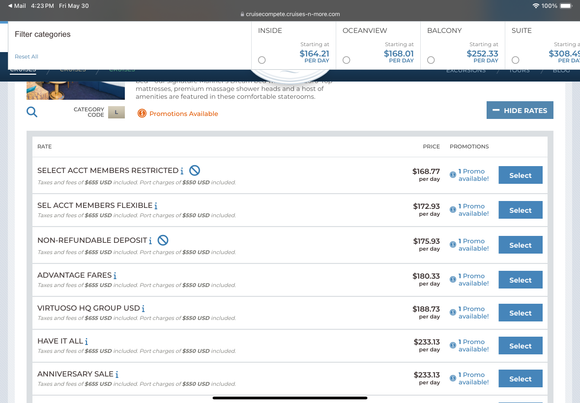The image size is (580, 403).
Task: Click the magnifying glass zoom icon
Action: 32,112
